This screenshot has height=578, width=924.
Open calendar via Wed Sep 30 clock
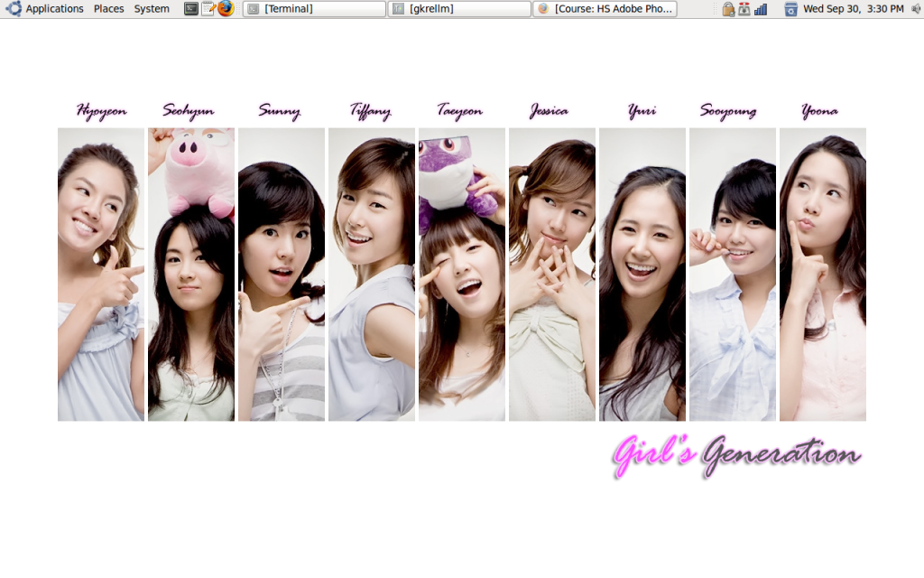[x=854, y=9]
